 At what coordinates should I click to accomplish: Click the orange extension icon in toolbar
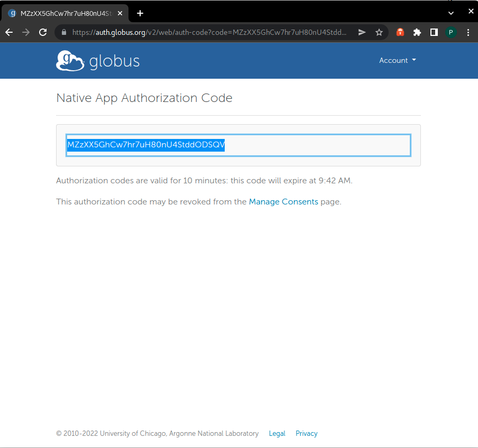pos(401,32)
